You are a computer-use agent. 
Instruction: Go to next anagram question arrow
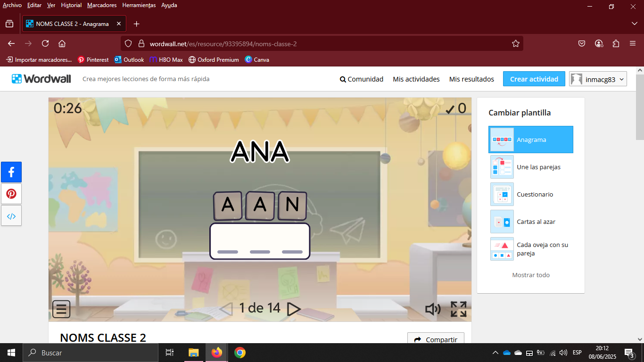294,309
